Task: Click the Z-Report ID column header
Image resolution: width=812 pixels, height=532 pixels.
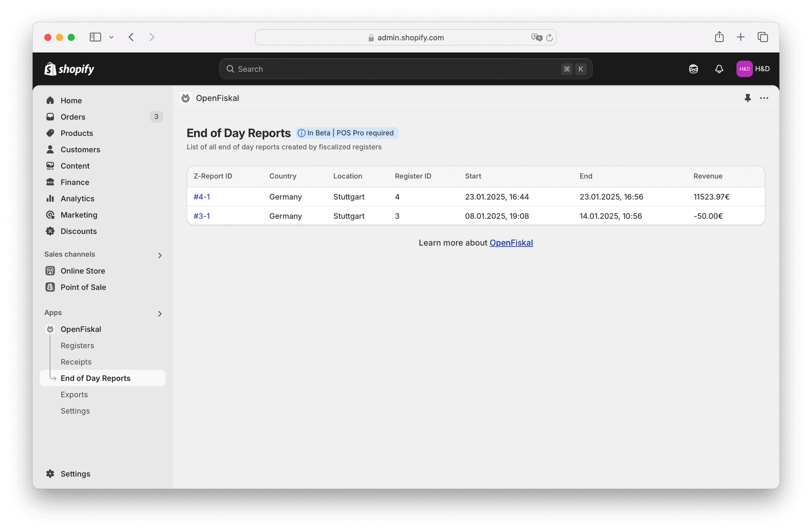Action: (213, 176)
